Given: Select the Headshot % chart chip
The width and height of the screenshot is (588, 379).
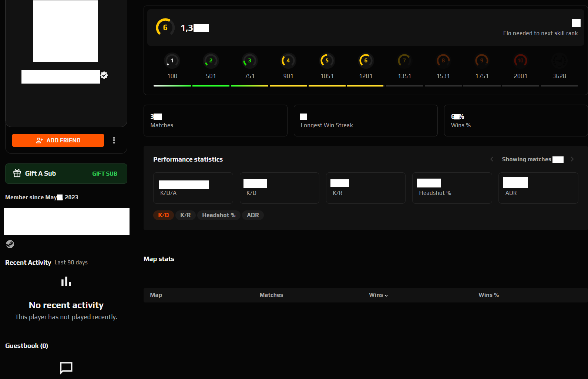Looking at the screenshot, I should [219, 215].
